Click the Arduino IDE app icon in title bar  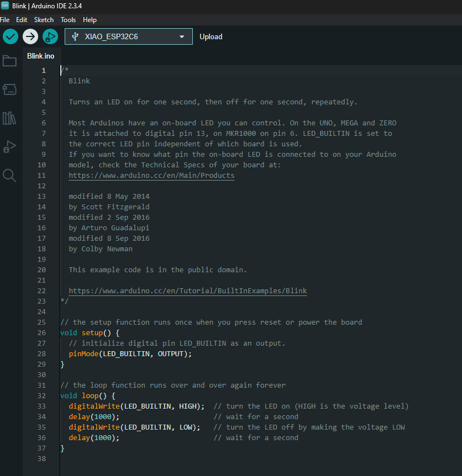click(x=5, y=6)
